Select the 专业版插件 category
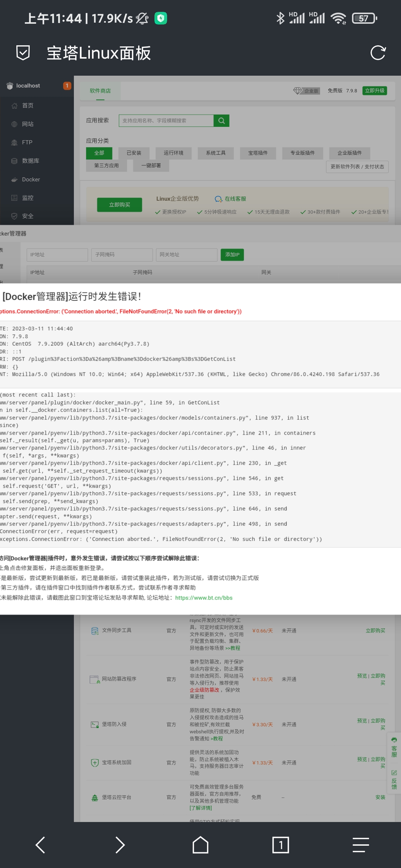The width and height of the screenshot is (401, 868). tap(303, 153)
